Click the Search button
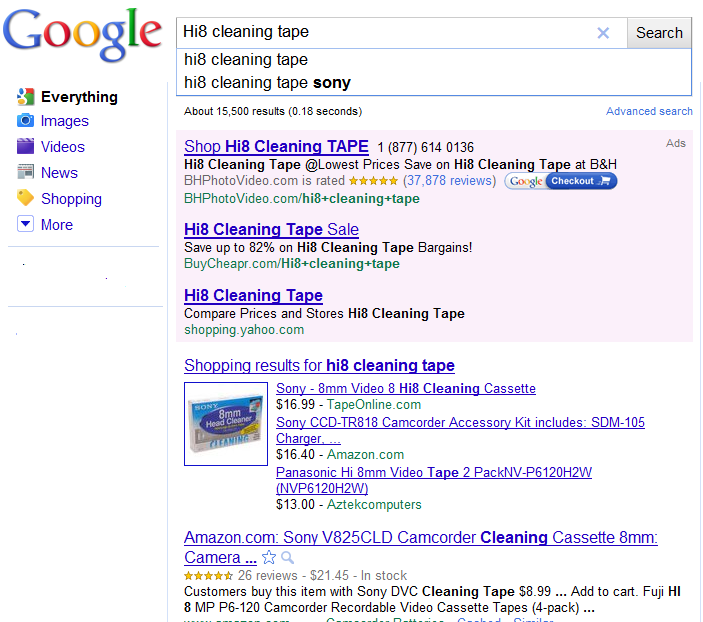This screenshot has width=703, height=622. tap(659, 33)
